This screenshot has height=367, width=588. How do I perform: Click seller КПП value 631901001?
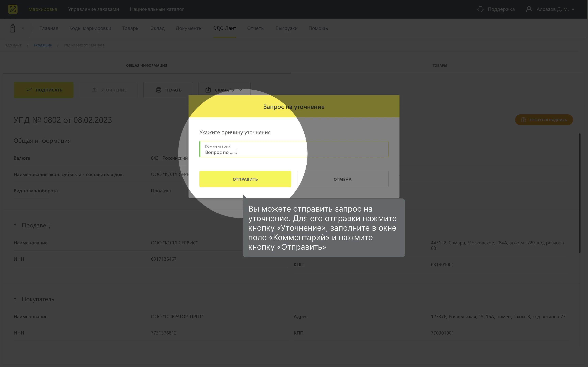[442, 264]
